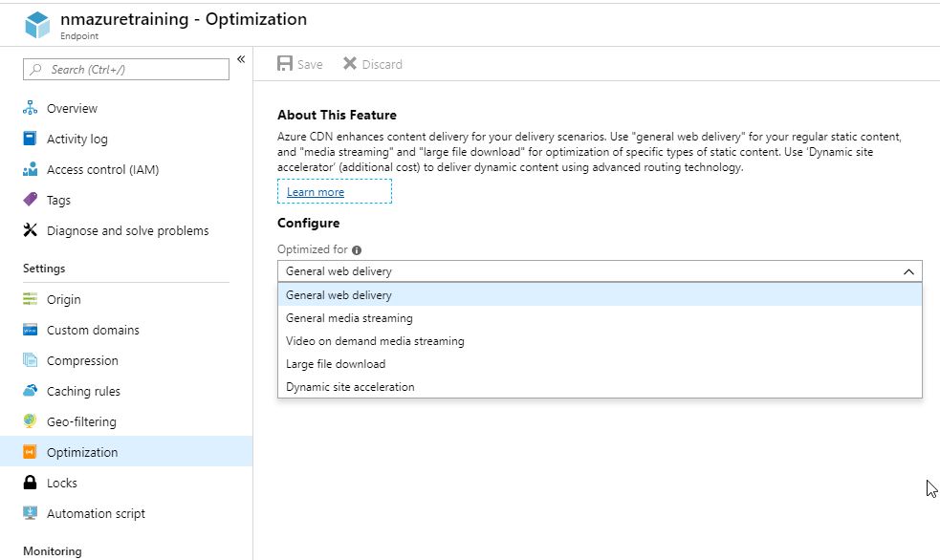Click the Locks padlock icon
Screen dimensions: 940x560
[30, 483]
